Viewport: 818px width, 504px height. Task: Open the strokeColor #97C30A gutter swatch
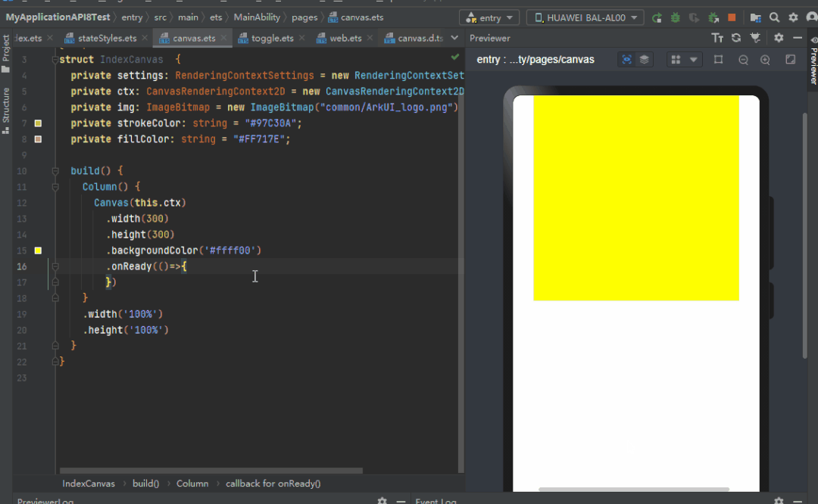click(x=38, y=123)
